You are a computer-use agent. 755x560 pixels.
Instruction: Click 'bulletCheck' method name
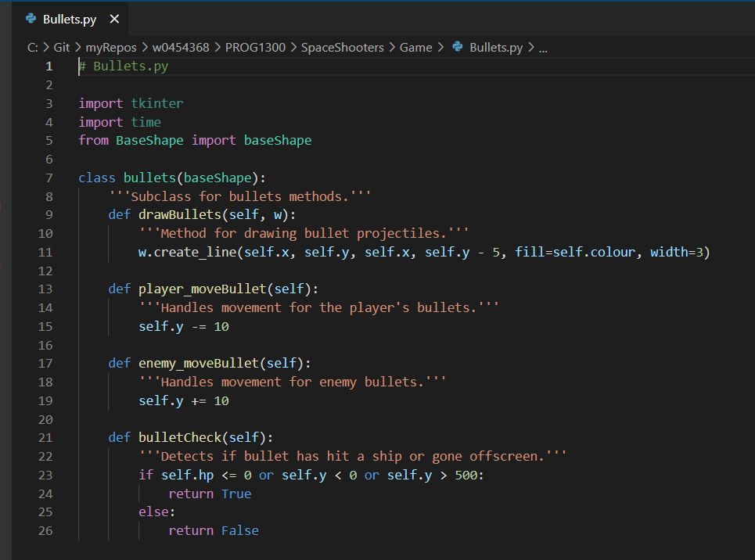pyautogui.click(x=180, y=438)
